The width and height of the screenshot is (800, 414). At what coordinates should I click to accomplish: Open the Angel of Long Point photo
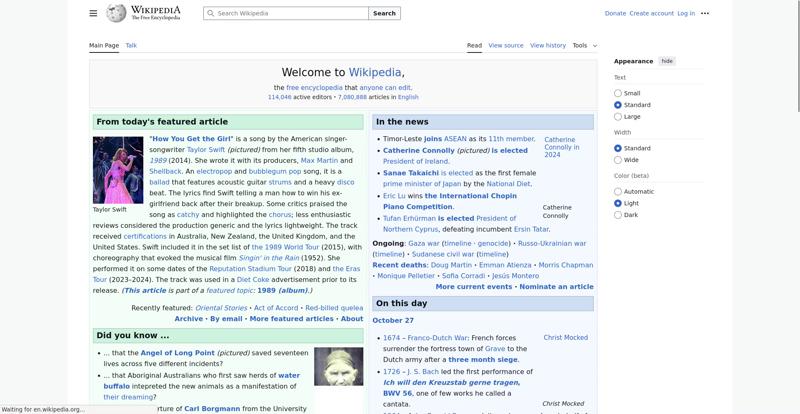pos(338,366)
